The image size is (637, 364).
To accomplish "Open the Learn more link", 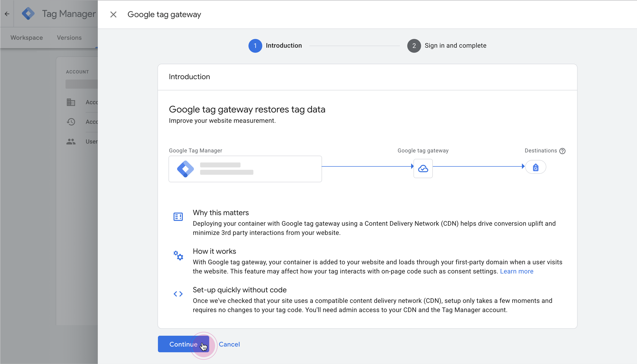I will [x=517, y=271].
